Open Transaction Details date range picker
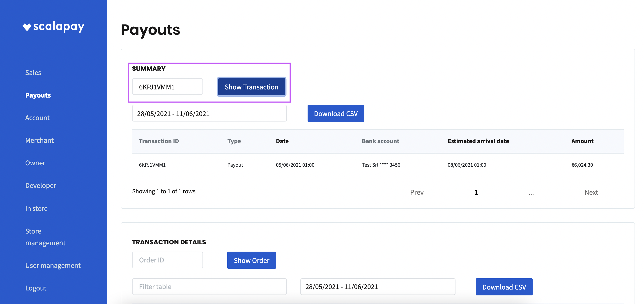This screenshot has width=644, height=304. pos(377,287)
